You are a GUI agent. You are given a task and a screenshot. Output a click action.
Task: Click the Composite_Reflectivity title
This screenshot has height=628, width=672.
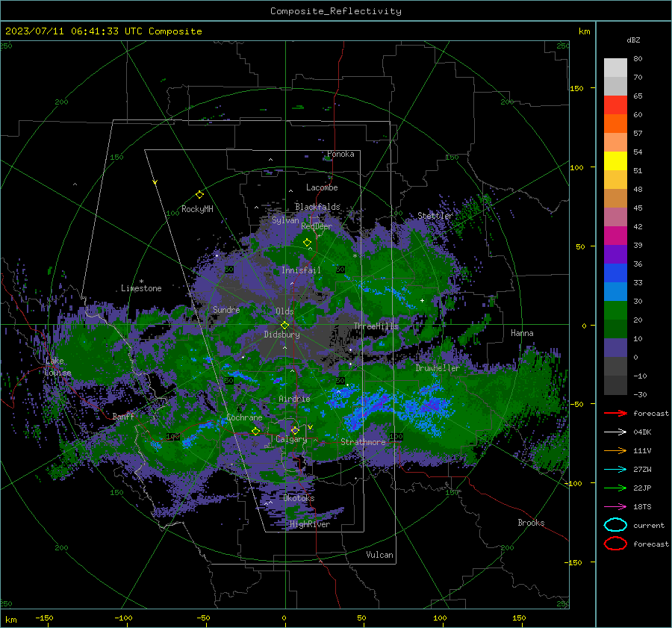(x=335, y=11)
